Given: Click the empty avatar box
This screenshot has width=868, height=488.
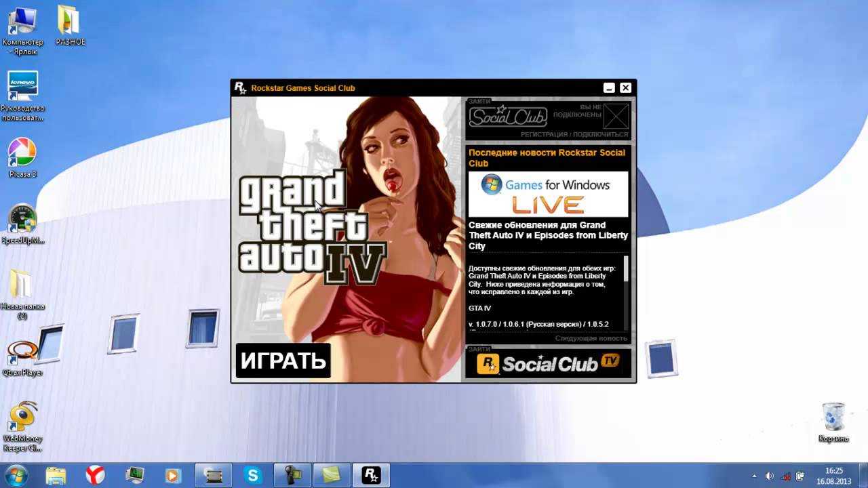Looking at the screenshot, I should pos(616,117).
